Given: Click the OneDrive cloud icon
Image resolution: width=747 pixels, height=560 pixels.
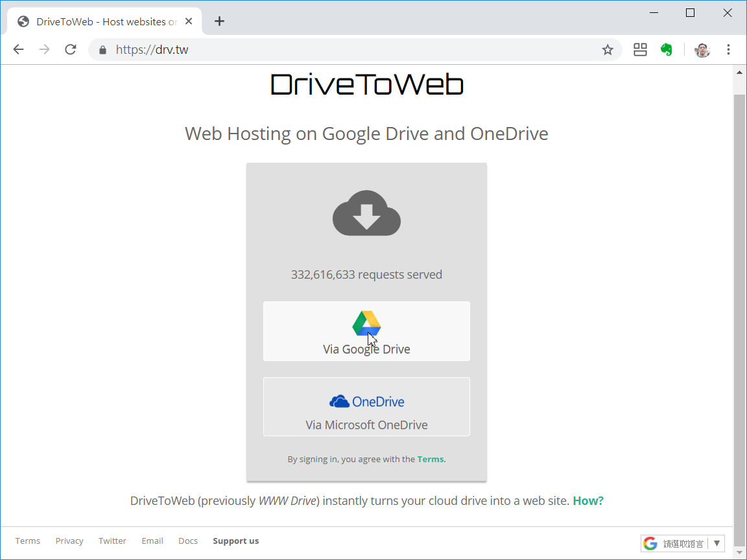Looking at the screenshot, I should click(340, 401).
